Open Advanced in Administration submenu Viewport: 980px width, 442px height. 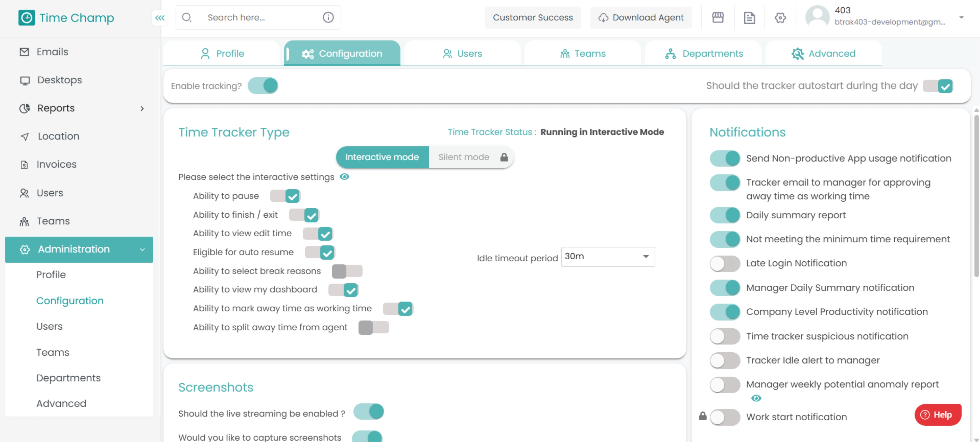point(61,403)
